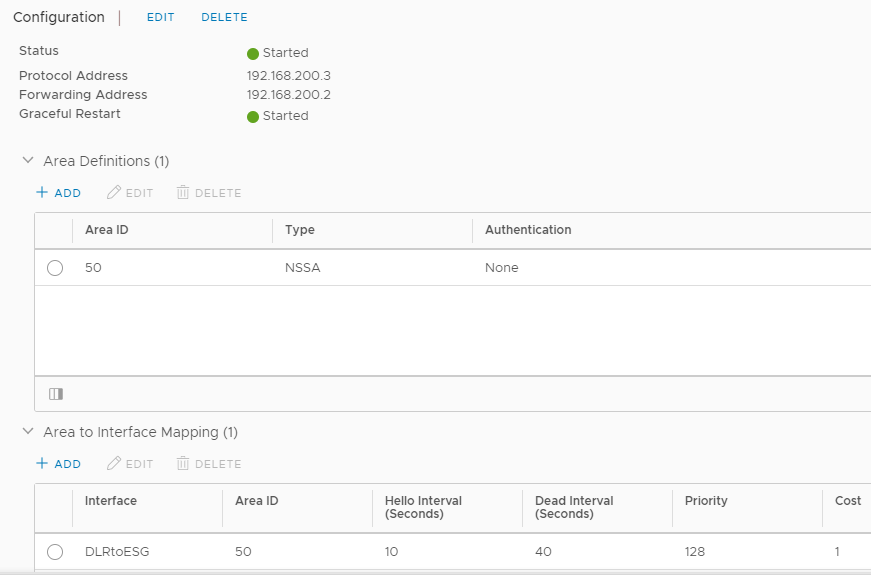Click trash DELETE icon in Interface Mapping toolbar

pyautogui.click(x=183, y=463)
